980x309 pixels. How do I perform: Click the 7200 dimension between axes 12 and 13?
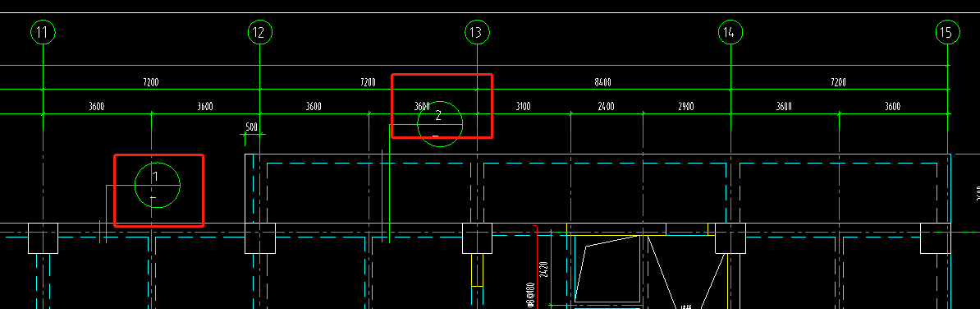(369, 82)
